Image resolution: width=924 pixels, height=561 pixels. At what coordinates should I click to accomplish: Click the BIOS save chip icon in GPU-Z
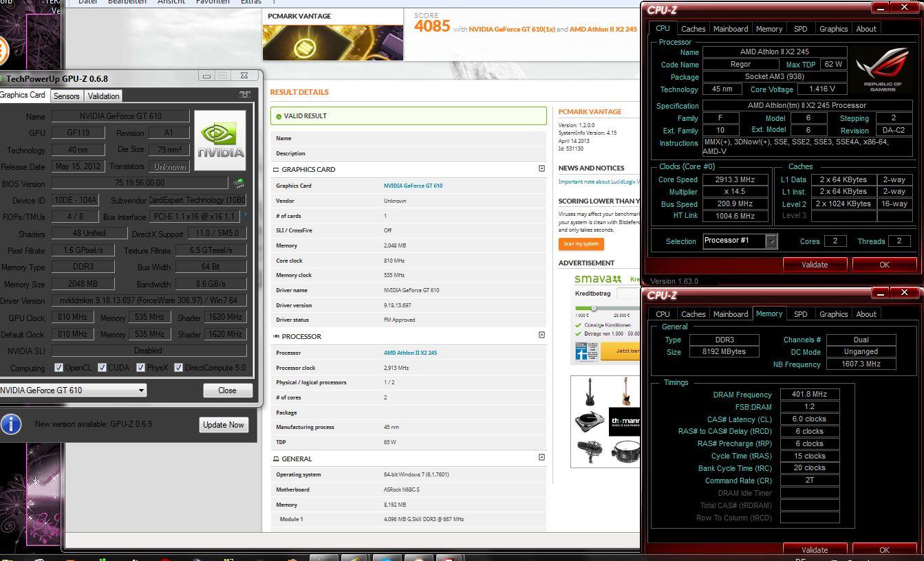(239, 184)
